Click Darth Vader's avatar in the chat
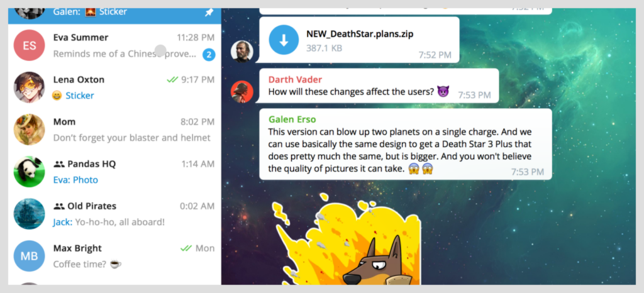644x293 pixels. 242,91
